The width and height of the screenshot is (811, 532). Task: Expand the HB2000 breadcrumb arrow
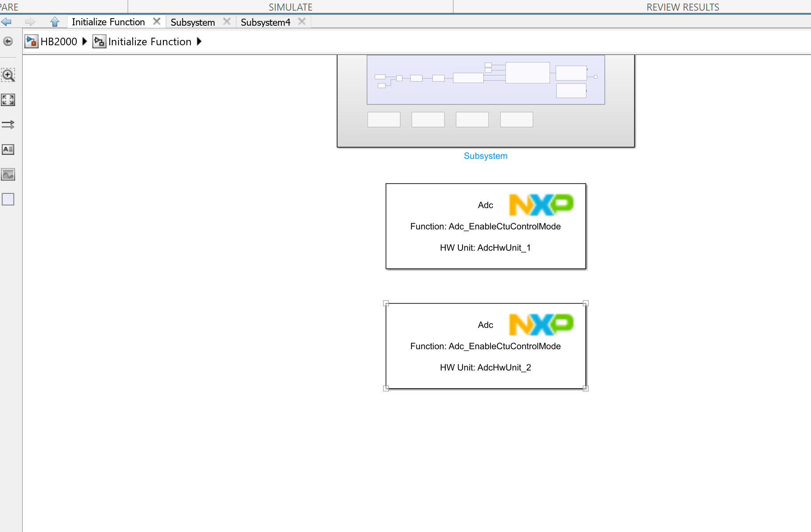pos(84,41)
